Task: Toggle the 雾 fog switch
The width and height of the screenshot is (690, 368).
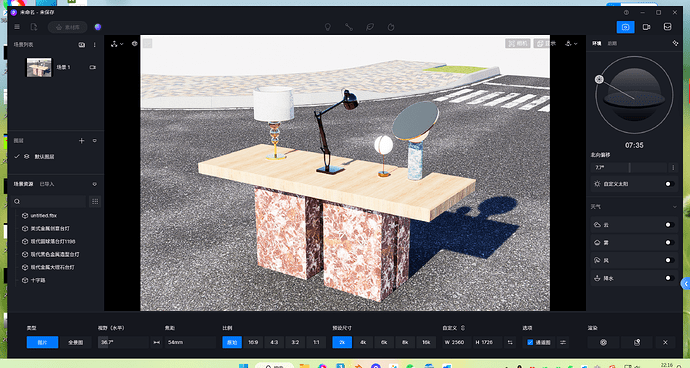Action: [669, 243]
